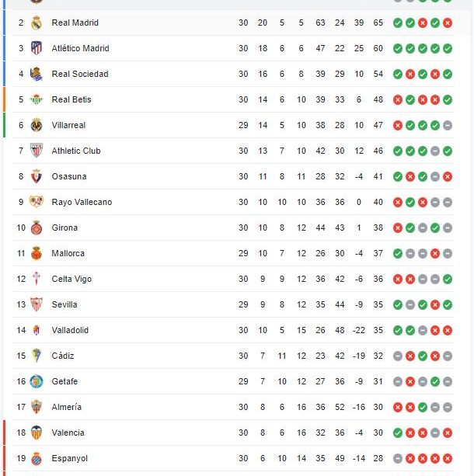Click the Atlético Madrid club crest
Viewport: 474px width, 476px height.
[37, 48]
